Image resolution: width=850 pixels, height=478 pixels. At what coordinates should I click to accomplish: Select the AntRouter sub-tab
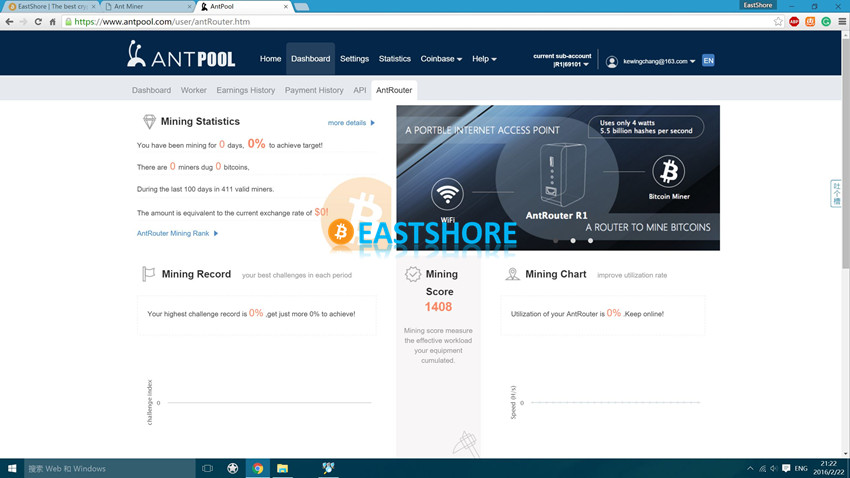tap(394, 90)
